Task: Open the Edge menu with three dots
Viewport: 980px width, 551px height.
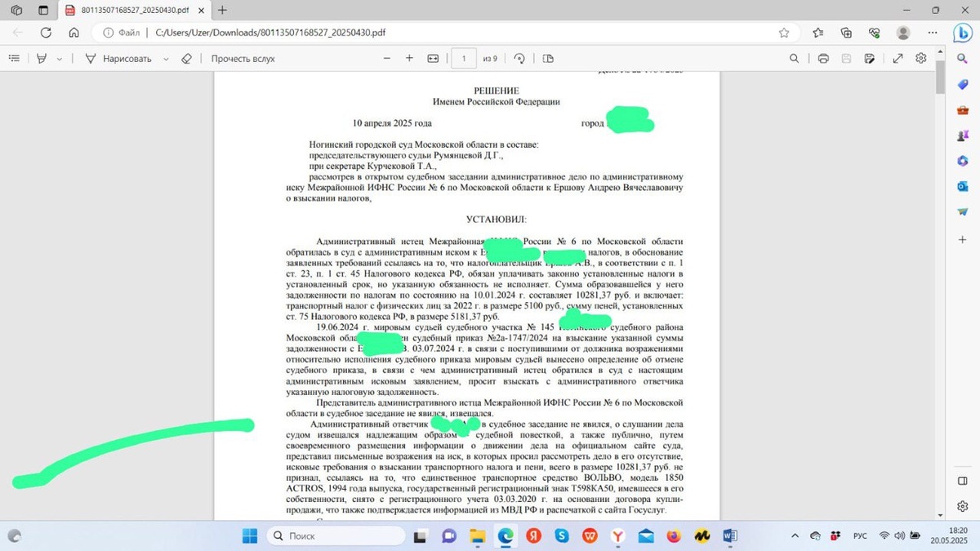Action: (931, 33)
